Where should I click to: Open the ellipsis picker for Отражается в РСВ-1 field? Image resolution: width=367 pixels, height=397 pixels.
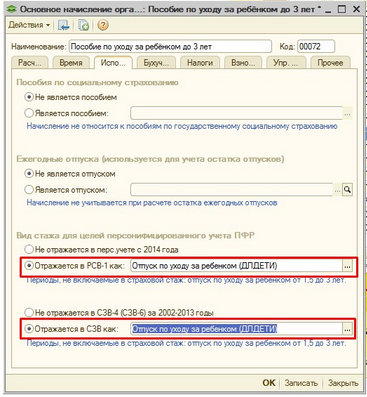[x=347, y=266]
